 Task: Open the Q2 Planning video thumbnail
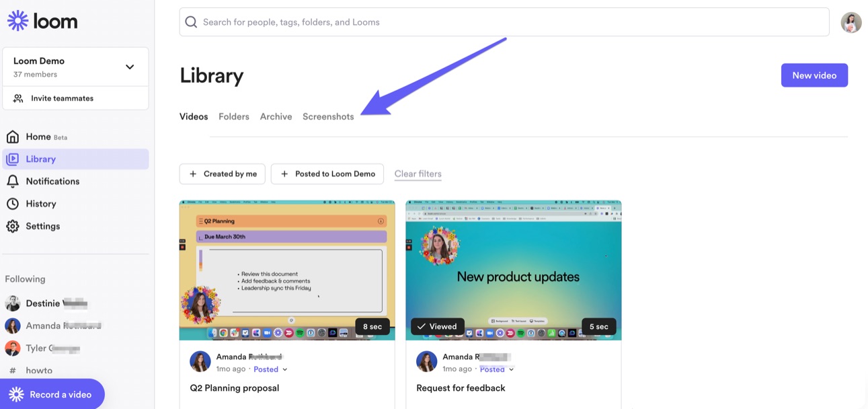pos(287,270)
